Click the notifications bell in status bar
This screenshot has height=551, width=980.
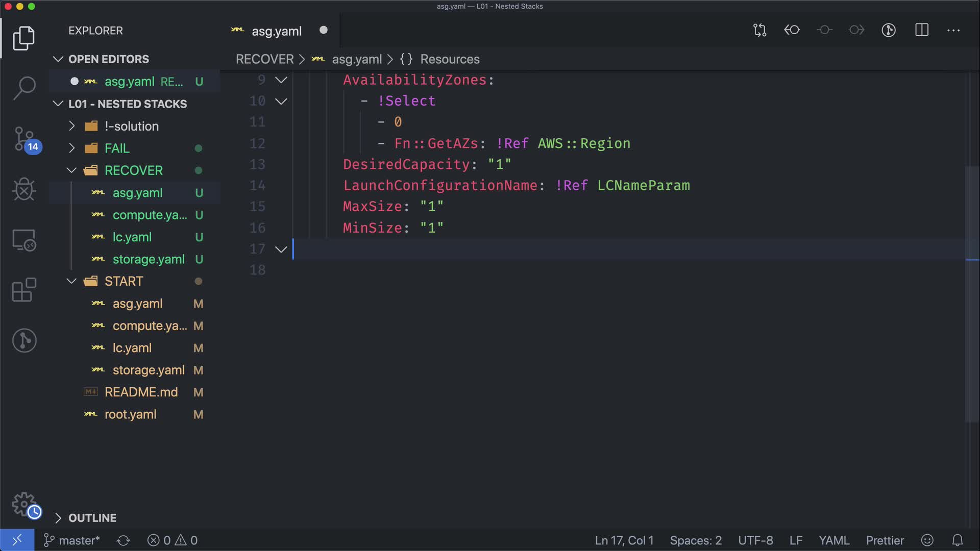click(x=958, y=540)
